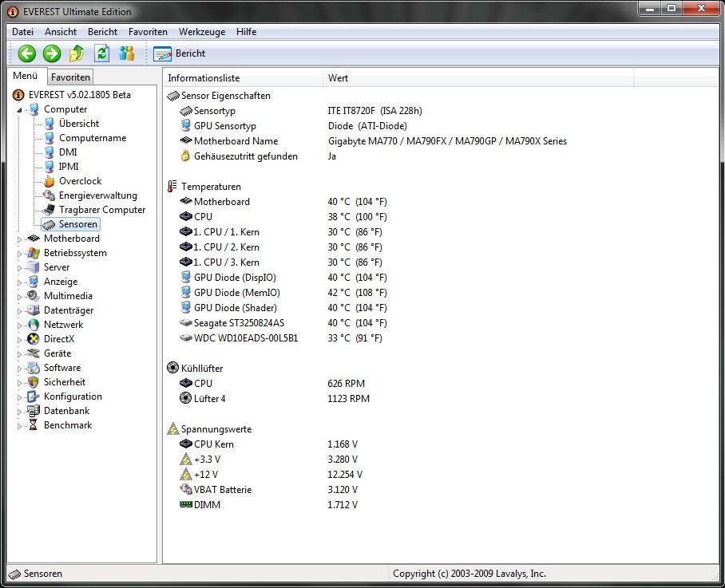The height and width of the screenshot is (588, 725).
Task: Open the Datei menu
Action: pyautogui.click(x=22, y=32)
